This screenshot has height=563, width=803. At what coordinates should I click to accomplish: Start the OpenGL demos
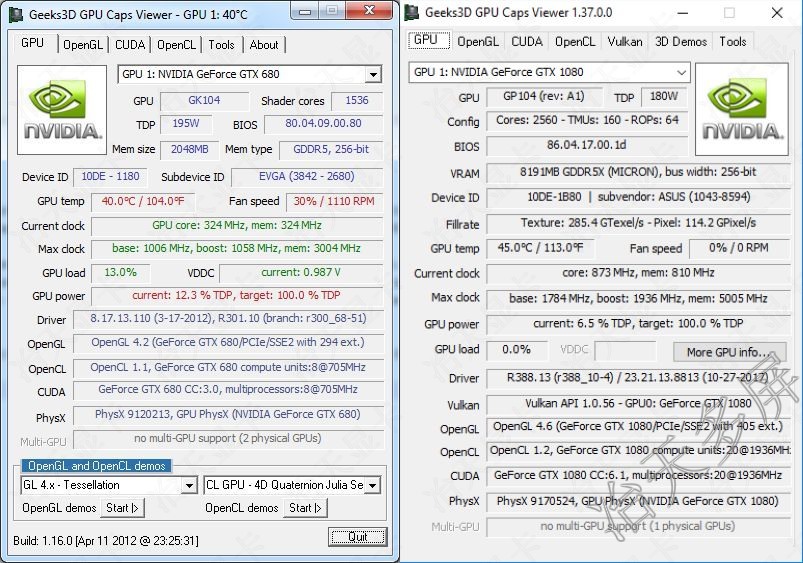(x=122, y=508)
